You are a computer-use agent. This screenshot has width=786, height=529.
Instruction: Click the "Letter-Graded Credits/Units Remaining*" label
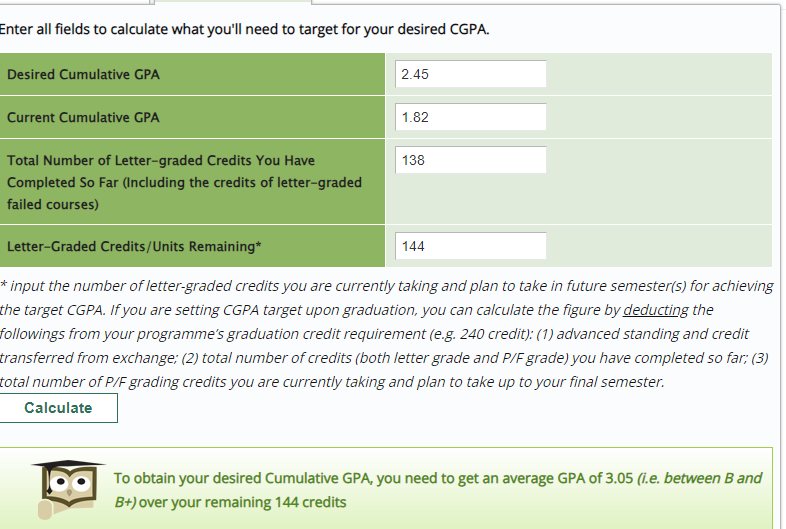tap(134, 246)
